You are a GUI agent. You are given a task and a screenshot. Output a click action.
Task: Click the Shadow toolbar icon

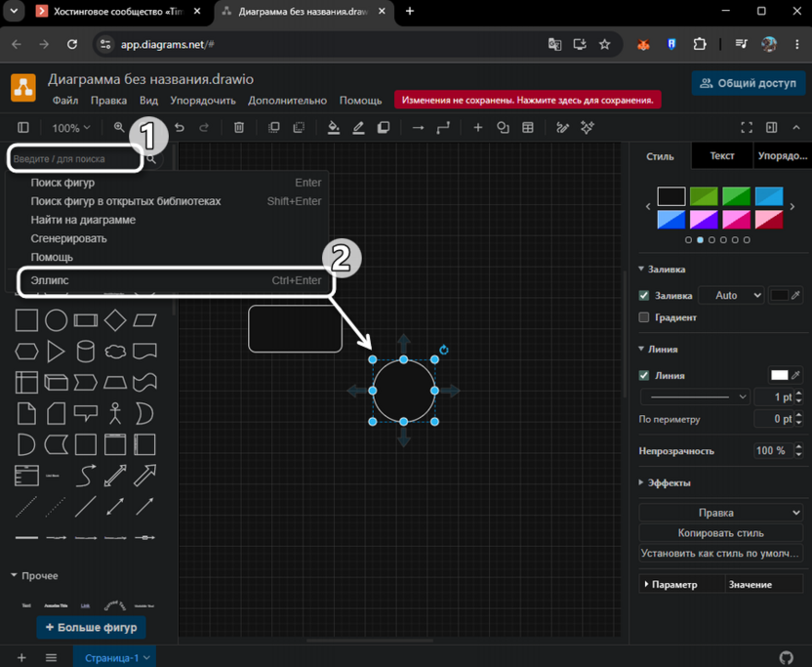coord(384,128)
